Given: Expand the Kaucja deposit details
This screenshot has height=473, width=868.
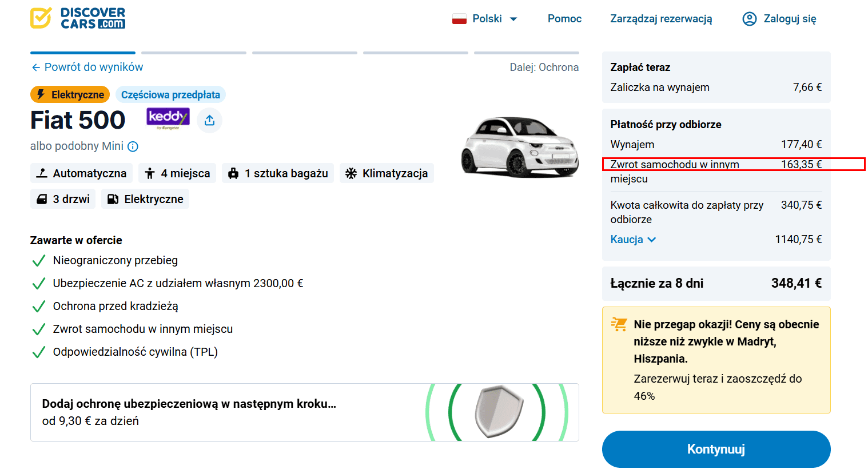Looking at the screenshot, I should [x=633, y=240].
